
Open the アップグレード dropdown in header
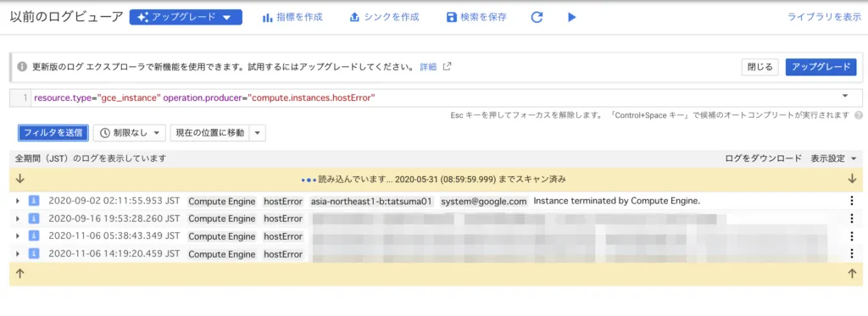186,17
